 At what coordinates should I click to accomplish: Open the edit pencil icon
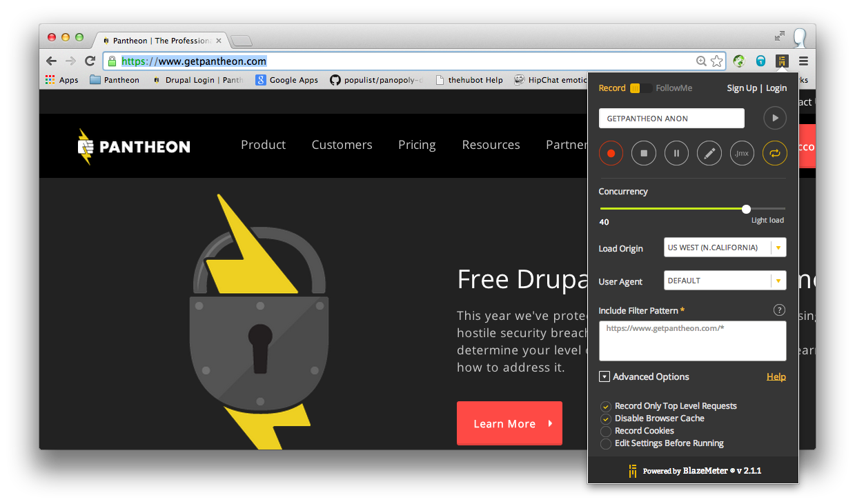[x=709, y=153]
